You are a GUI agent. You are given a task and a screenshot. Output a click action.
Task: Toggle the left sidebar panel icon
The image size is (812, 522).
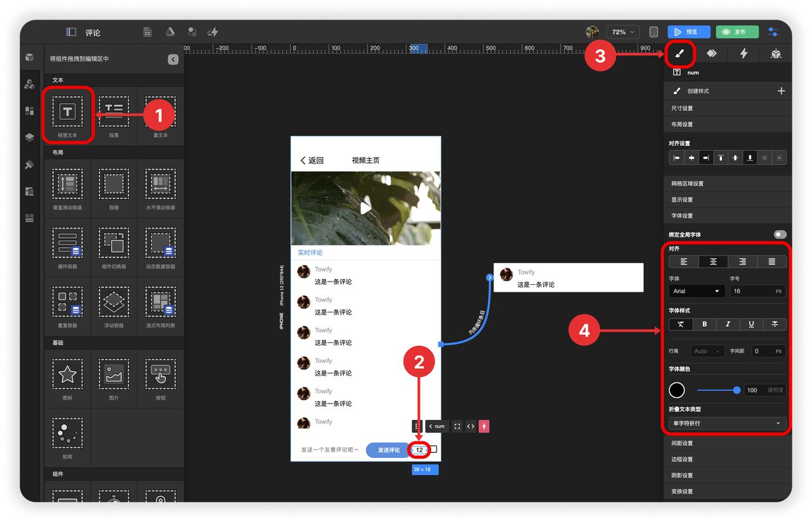pos(71,32)
